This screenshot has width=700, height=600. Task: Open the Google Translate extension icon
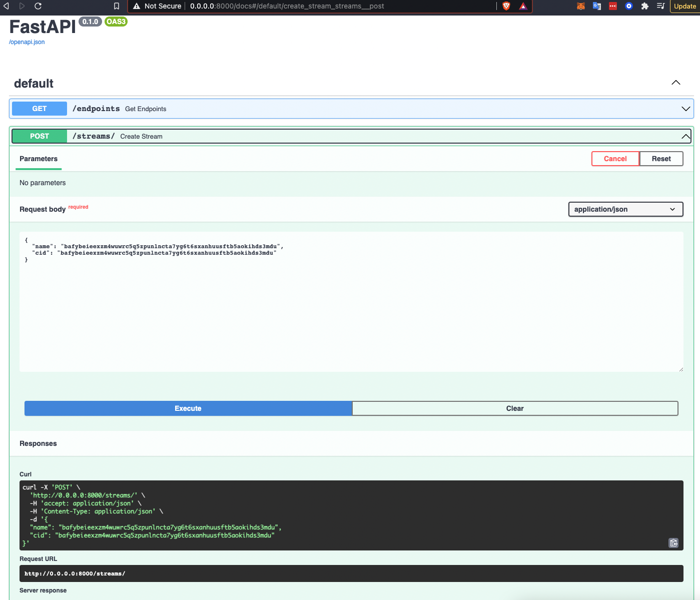597,6
